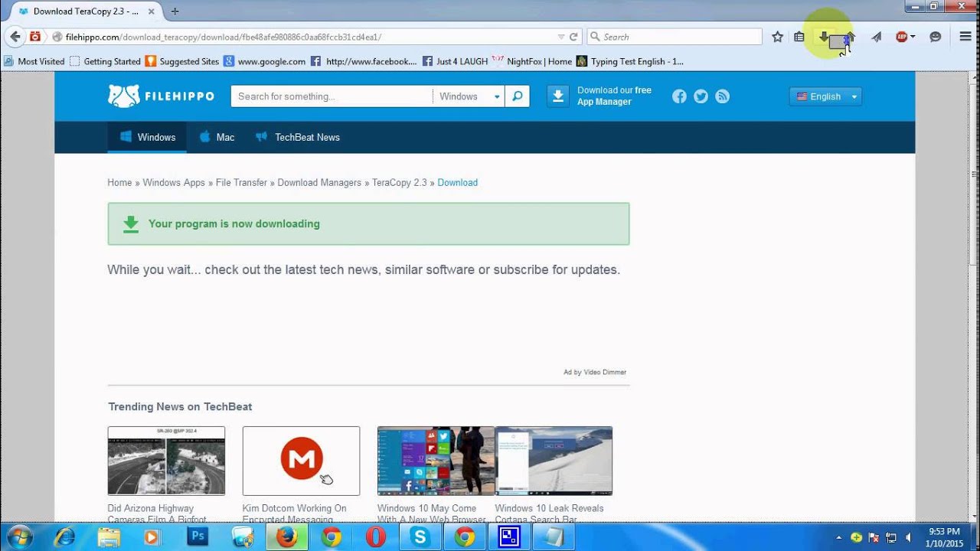The width and height of the screenshot is (980, 551).
Task: Open the Windows 10 New Web Browser thumbnail
Action: click(x=436, y=461)
